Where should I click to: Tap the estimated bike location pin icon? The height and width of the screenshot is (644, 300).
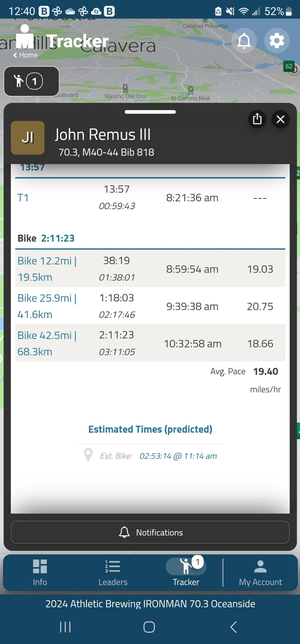[x=88, y=455]
